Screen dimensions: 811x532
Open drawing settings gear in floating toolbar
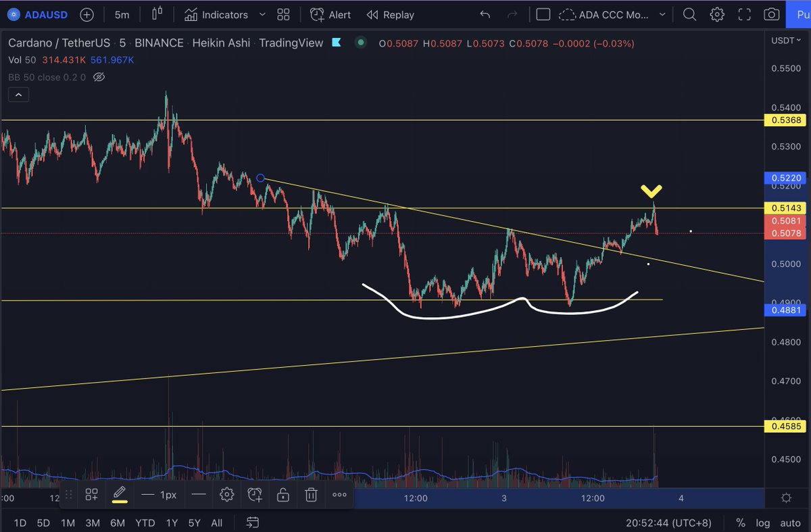pos(226,495)
